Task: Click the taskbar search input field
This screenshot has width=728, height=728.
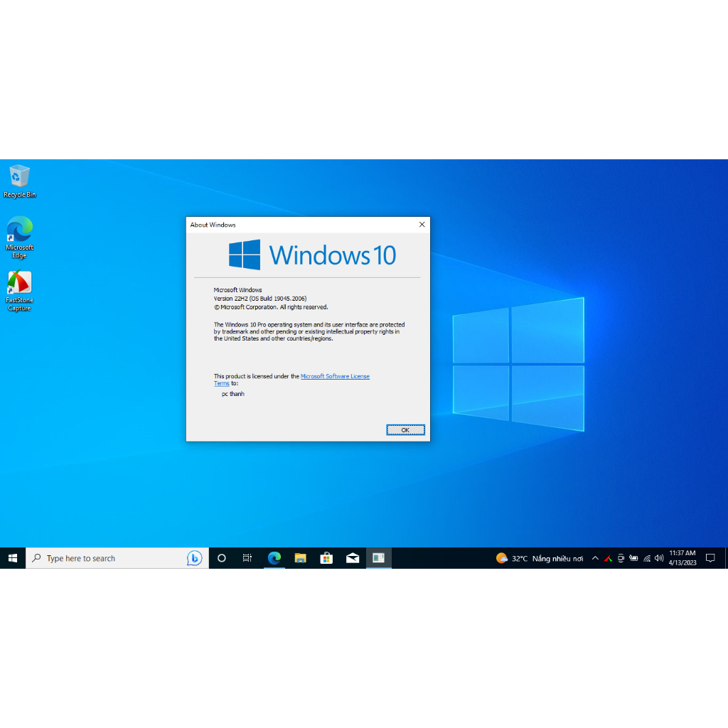Action: 107,558
